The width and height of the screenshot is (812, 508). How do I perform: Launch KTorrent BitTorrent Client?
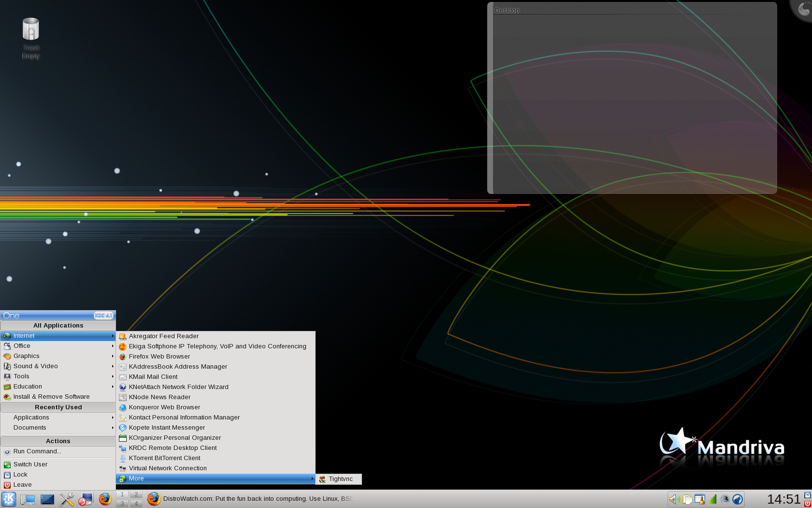tap(216, 458)
